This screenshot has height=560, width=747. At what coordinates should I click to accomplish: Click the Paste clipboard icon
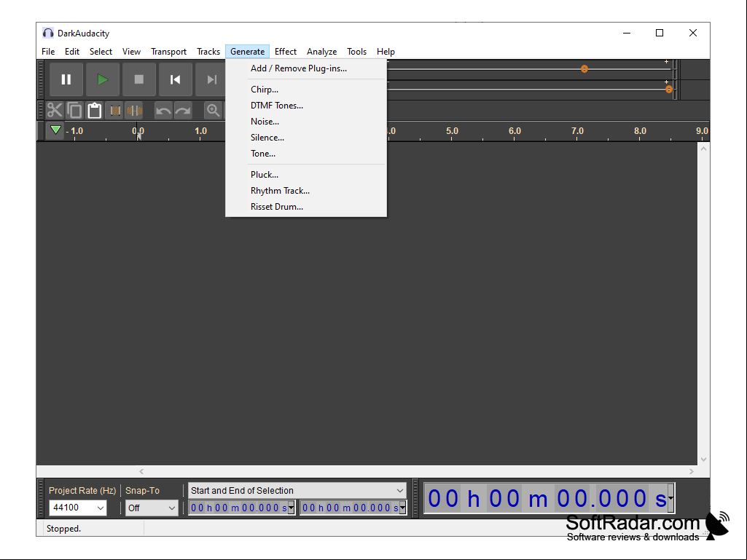coord(94,111)
